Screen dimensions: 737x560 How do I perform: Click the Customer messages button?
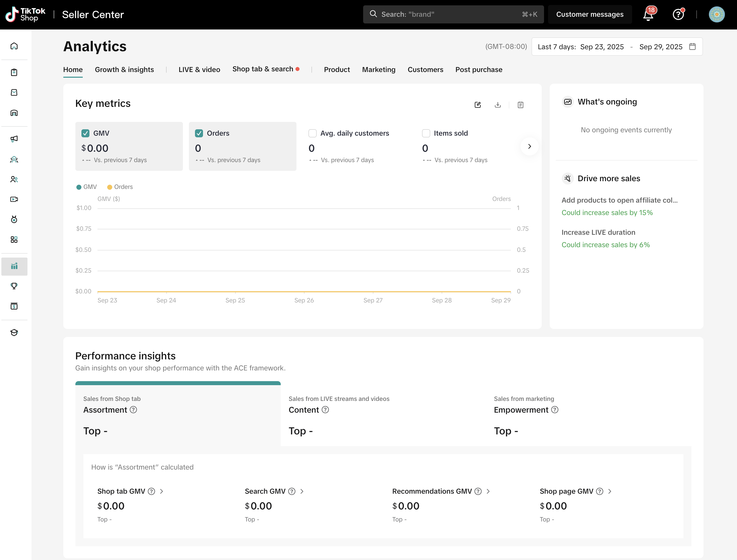(x=590, y=14)
